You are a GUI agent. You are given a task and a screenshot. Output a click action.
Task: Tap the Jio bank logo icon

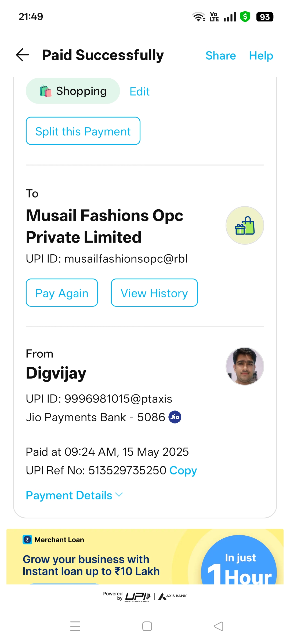click(x=175, y=417)
